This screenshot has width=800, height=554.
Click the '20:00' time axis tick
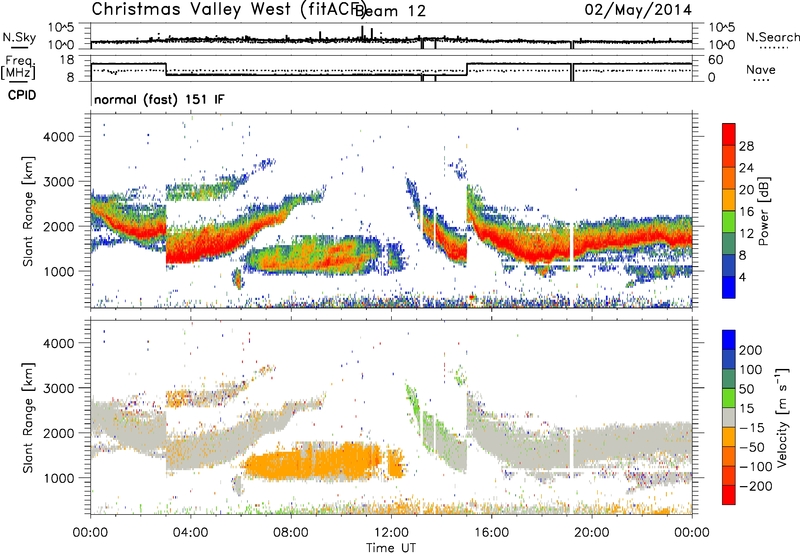click(591, 533)
